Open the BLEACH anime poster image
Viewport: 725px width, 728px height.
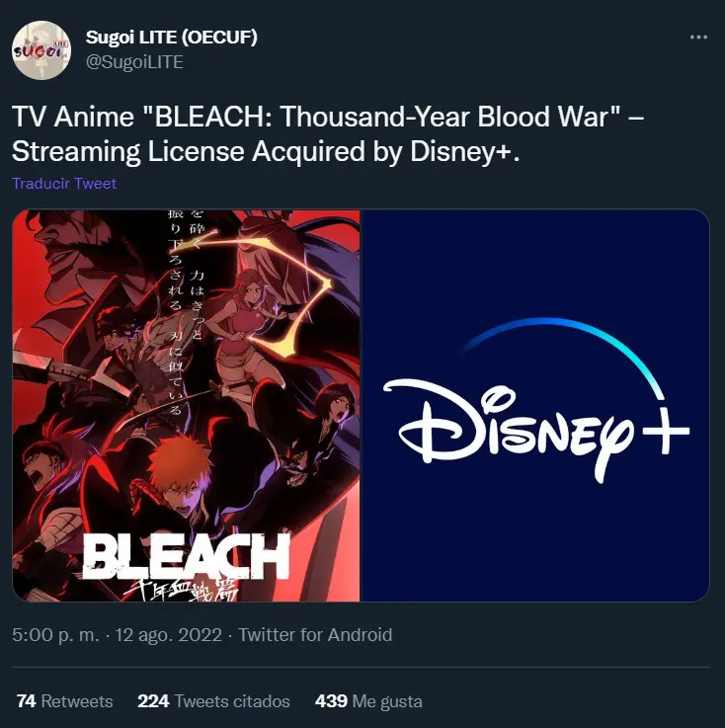(186, 405)
